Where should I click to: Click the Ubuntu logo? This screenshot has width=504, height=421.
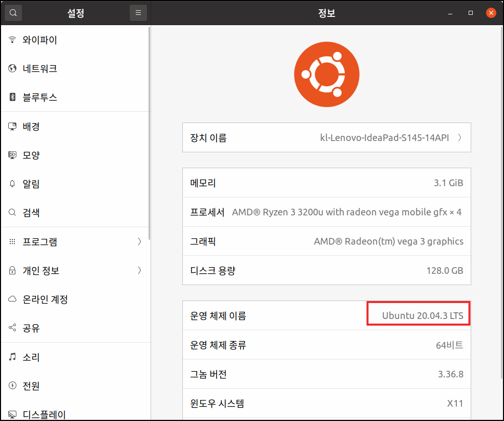tap(327, 74)
